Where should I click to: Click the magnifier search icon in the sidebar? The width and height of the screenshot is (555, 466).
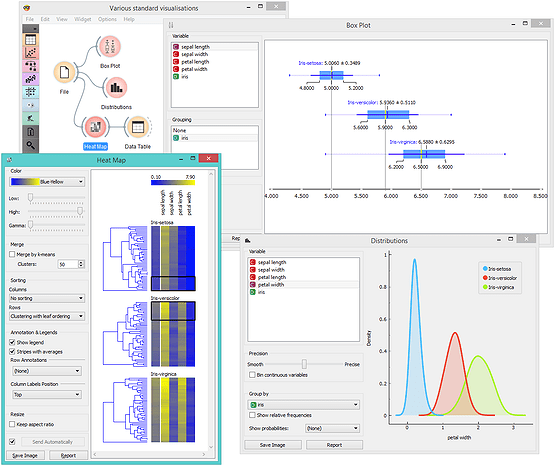tap(30, 145)
